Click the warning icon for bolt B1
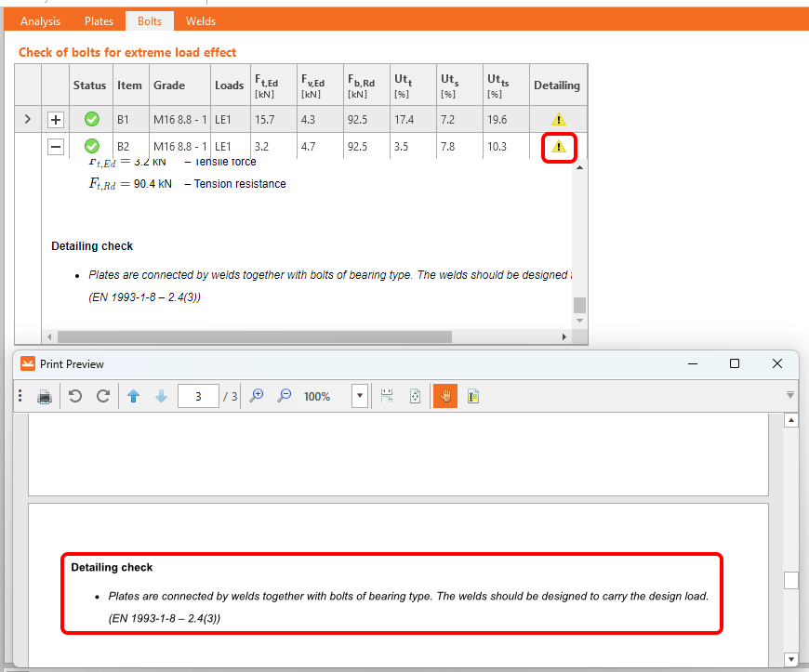809x672 pixels. tap(558, 119)
